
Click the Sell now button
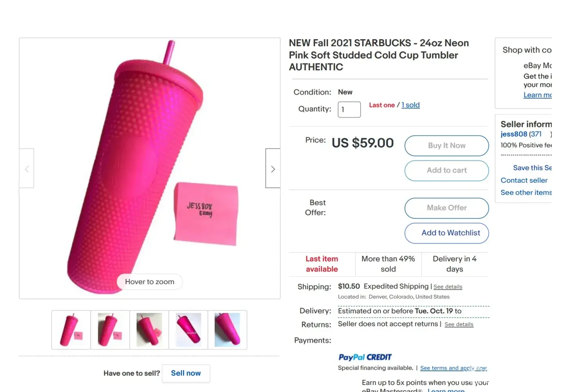tap(186, 373)
